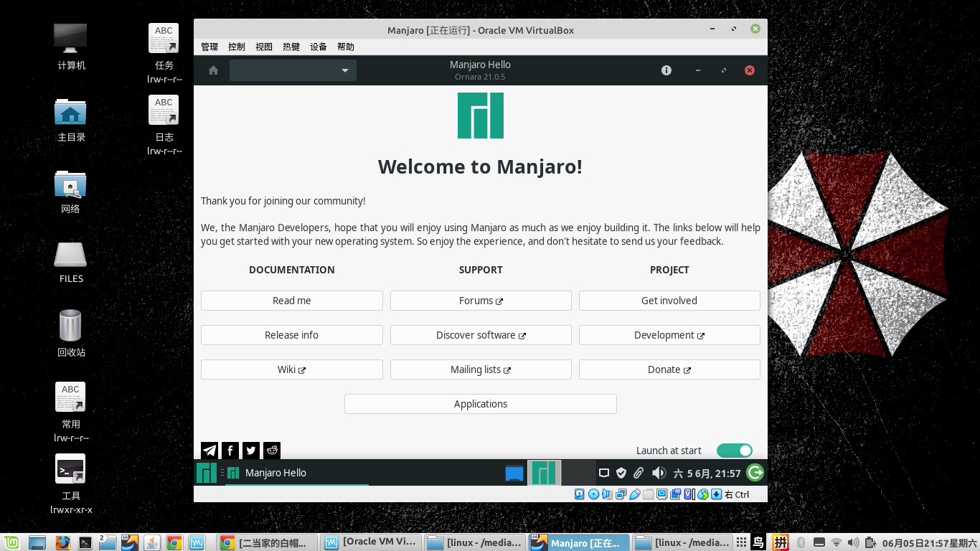The height and width of the screenshot is (551, 980).
Task: Click the Get involved button
Action: 669,301
